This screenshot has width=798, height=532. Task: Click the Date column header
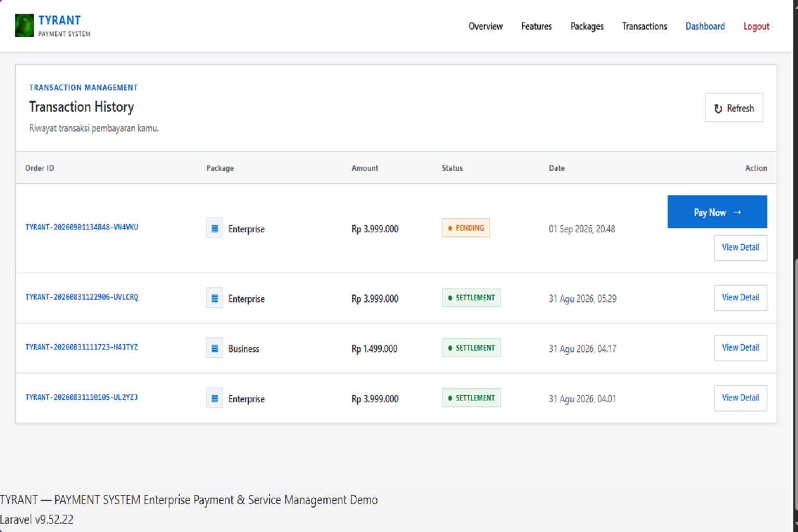coord(556,168)
